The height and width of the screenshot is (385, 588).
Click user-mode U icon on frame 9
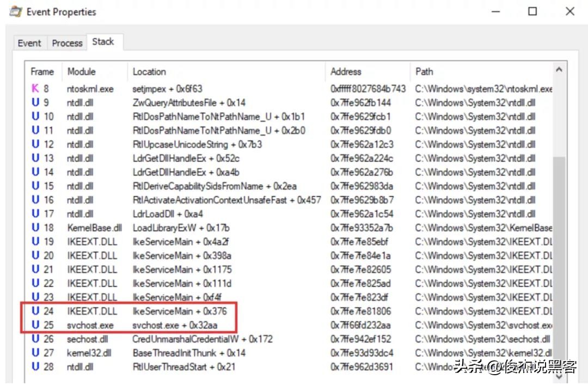click(35, 102)
